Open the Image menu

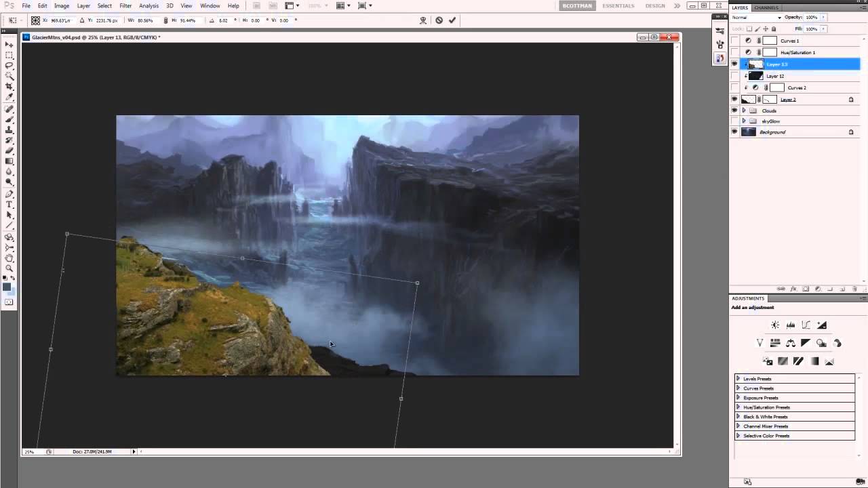tap(62, 5)
